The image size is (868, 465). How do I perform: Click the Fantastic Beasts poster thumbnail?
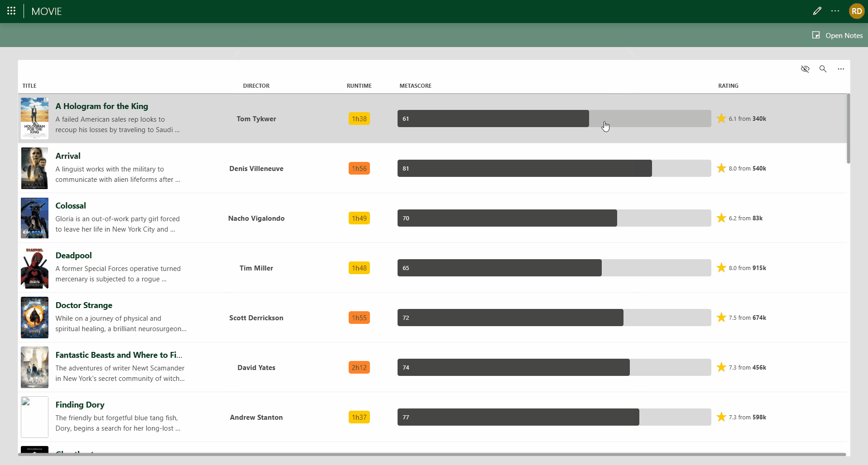pyautogui.click(x=34, y=367)
